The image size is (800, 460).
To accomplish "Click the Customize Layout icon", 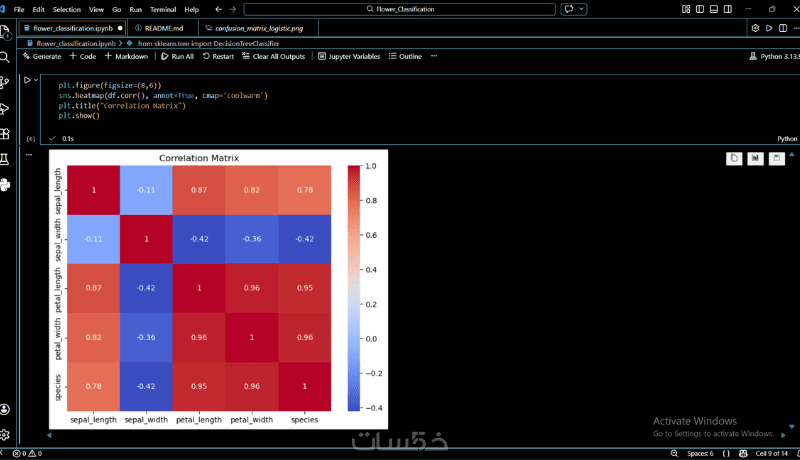I will [686, 9].
